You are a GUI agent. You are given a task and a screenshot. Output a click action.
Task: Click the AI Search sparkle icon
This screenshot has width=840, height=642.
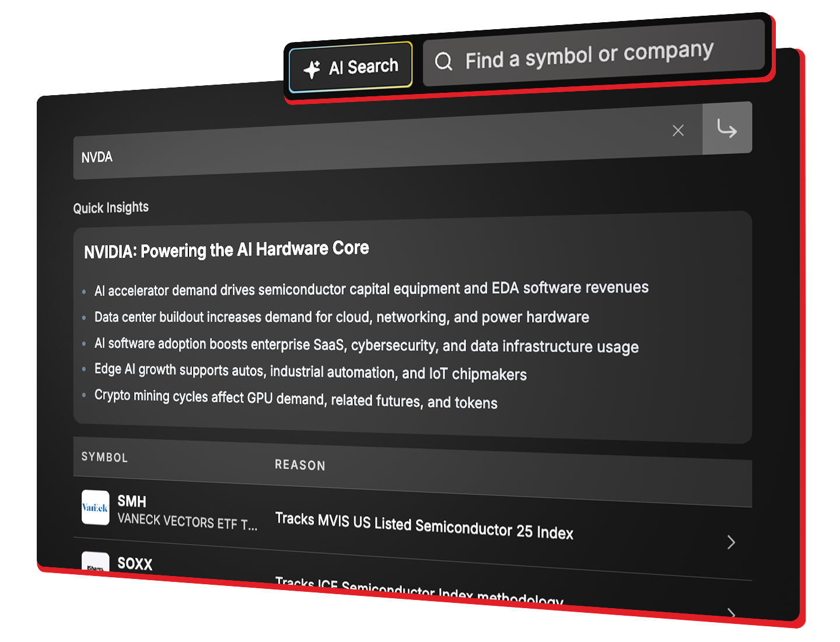point(312,69)
